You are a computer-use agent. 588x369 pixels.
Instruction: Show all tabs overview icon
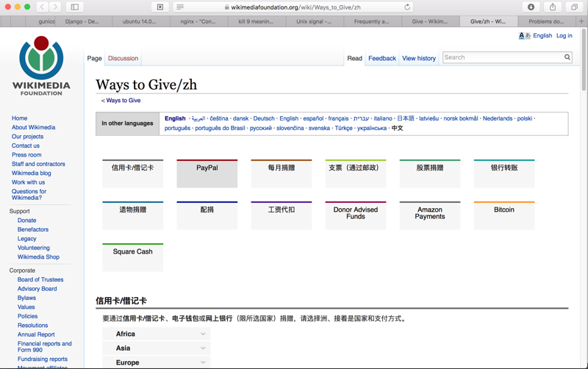pyautogui.click(x=574, y=7)
